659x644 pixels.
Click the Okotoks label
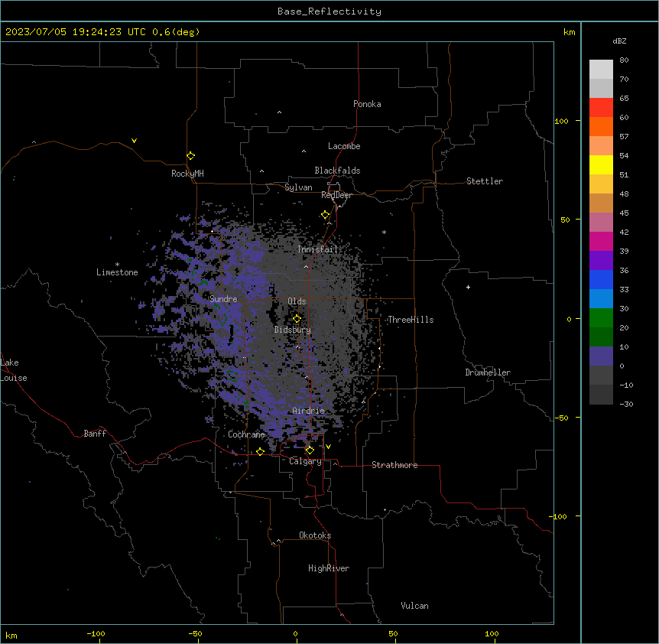point(315,535)
